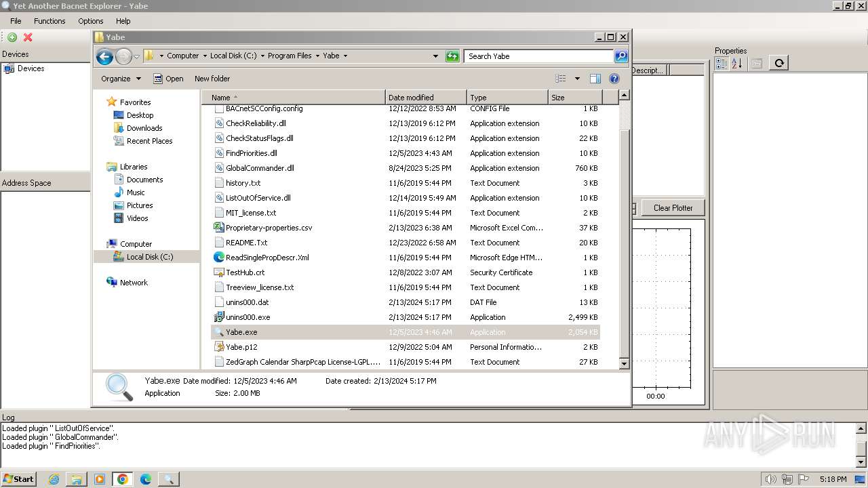Image resolution: width=868 pixels, height=488 pixels.
Task: Open Internet Explorer from taskbar
Action: coord(54,479)
